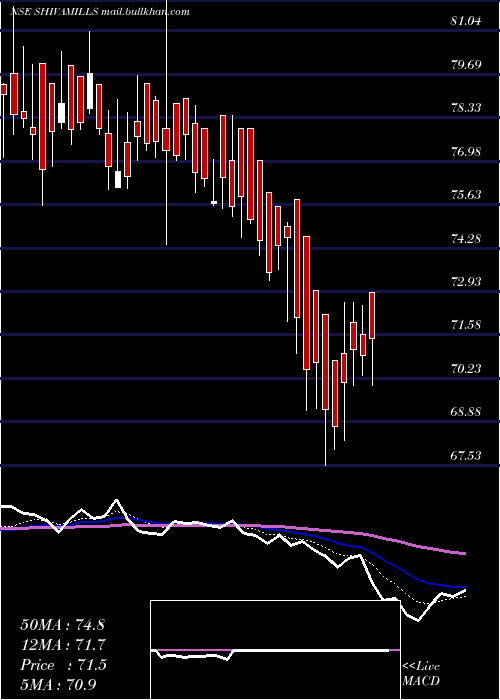Select the 70.23 price axis label

[466, 369]
